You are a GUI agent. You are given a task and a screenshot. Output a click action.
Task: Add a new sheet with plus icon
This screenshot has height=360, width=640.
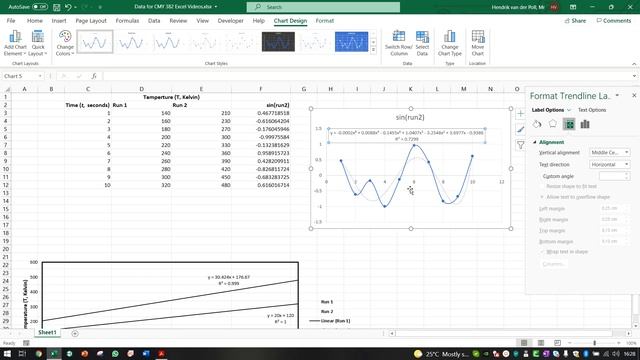pyautogui.click(x=75, y=333)
